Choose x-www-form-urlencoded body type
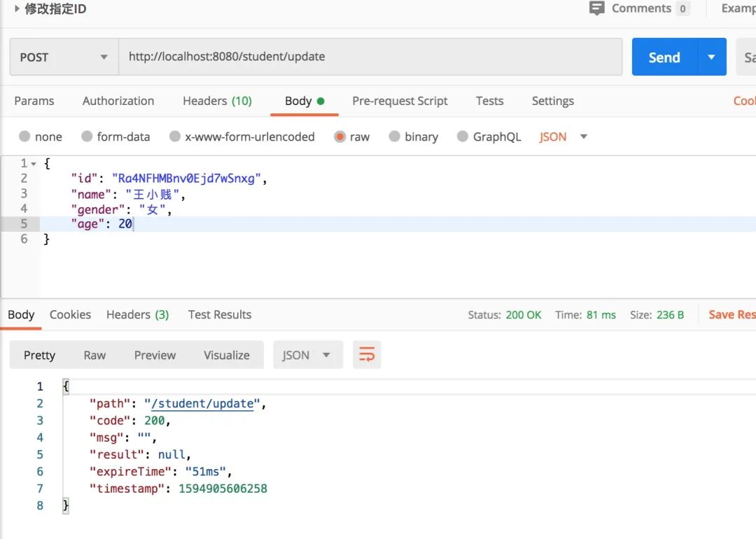 [x=175, y=136]
